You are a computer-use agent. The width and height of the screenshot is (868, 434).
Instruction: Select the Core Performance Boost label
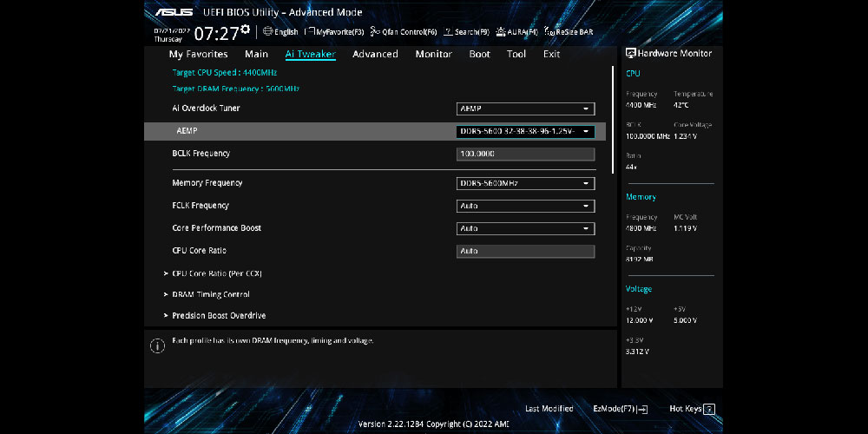pyautogui.click(x=216, y=228)
